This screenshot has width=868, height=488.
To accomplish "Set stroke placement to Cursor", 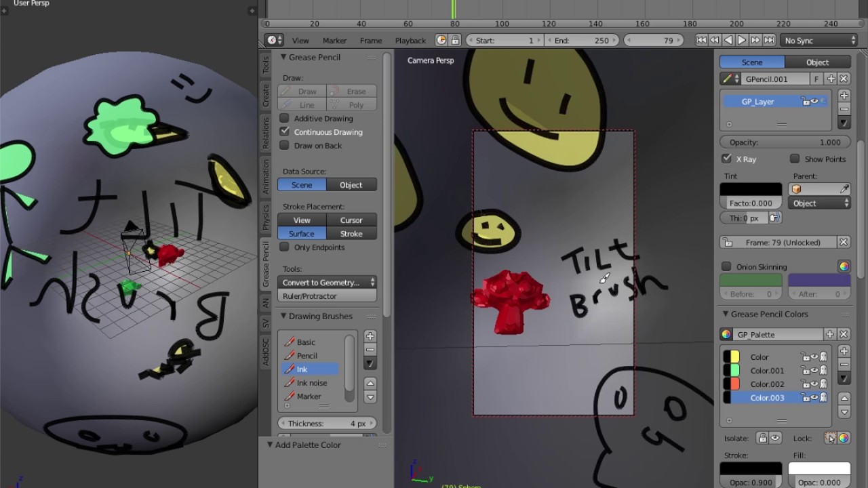I will pyautogui.click(x=351, y=220).
